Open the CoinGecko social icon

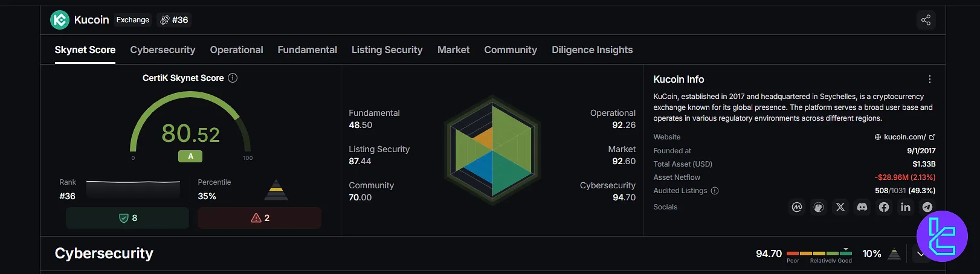point(819,207)
